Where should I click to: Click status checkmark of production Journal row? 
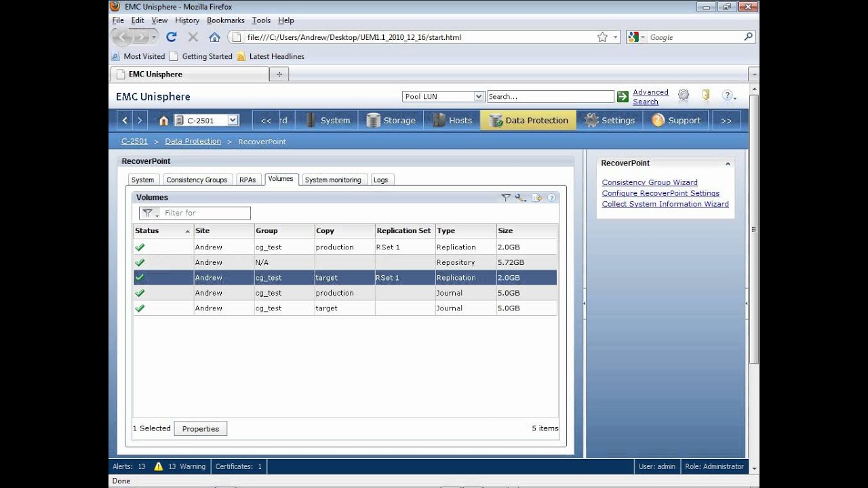pyautogui.click(x=140, y=293)
